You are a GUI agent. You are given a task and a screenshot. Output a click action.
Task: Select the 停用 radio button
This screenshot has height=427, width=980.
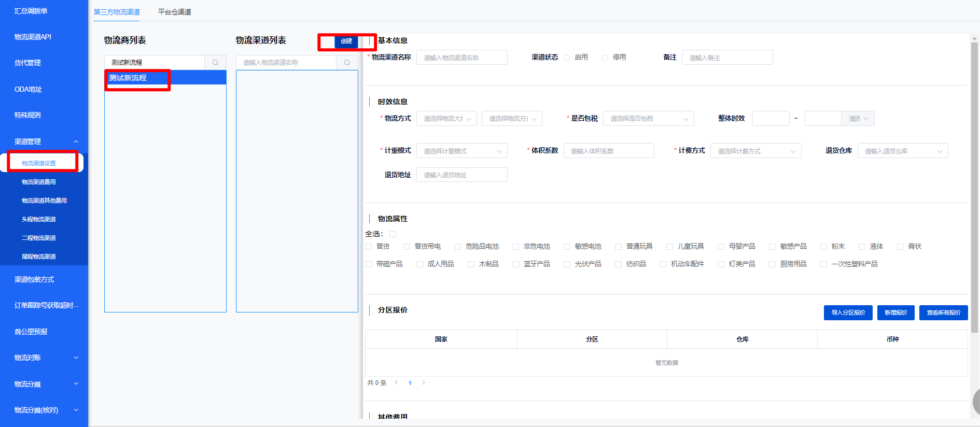tap(605, 58)
